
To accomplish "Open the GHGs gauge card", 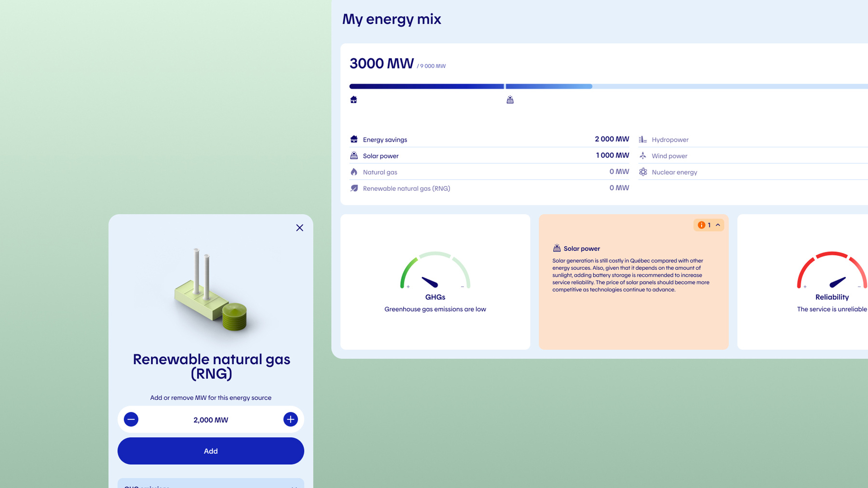I will pyautogui.click(x=435, y=282).
